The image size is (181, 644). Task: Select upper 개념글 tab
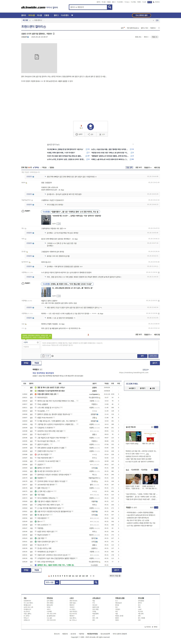(x=36, y=363)
